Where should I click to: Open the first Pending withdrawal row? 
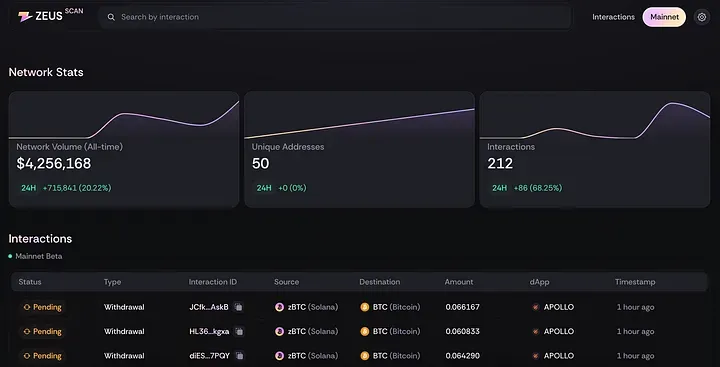click(x=360, y=307)
